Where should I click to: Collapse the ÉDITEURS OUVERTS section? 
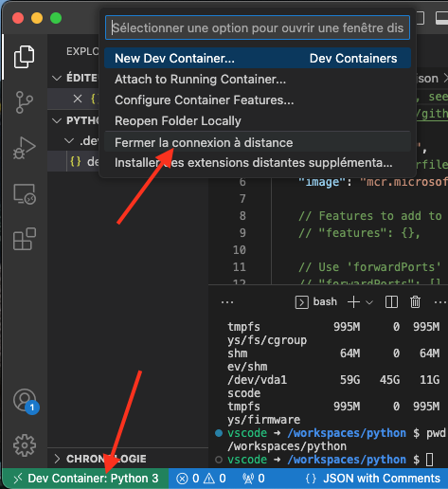coord(57,78)
